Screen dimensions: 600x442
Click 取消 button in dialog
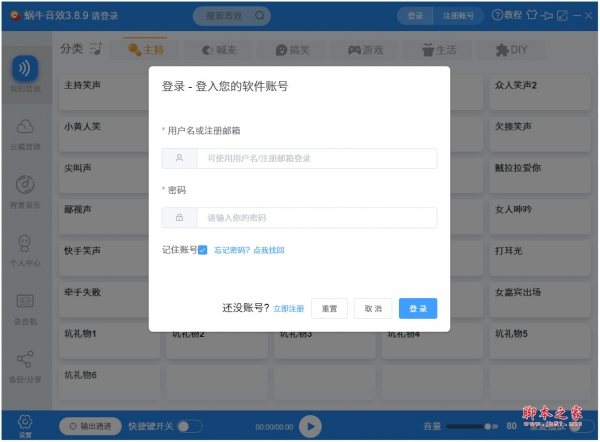click(x=373, y=308)
